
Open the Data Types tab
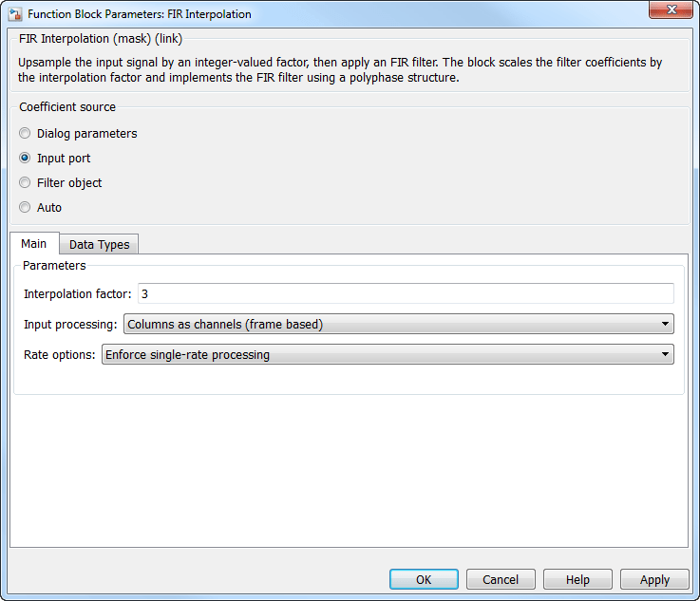[99, 245]
